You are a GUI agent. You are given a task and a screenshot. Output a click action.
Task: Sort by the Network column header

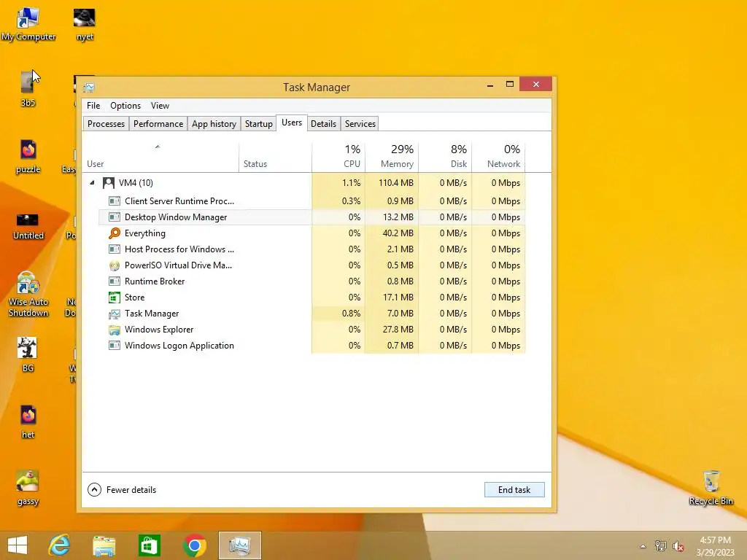pos(498,157)
